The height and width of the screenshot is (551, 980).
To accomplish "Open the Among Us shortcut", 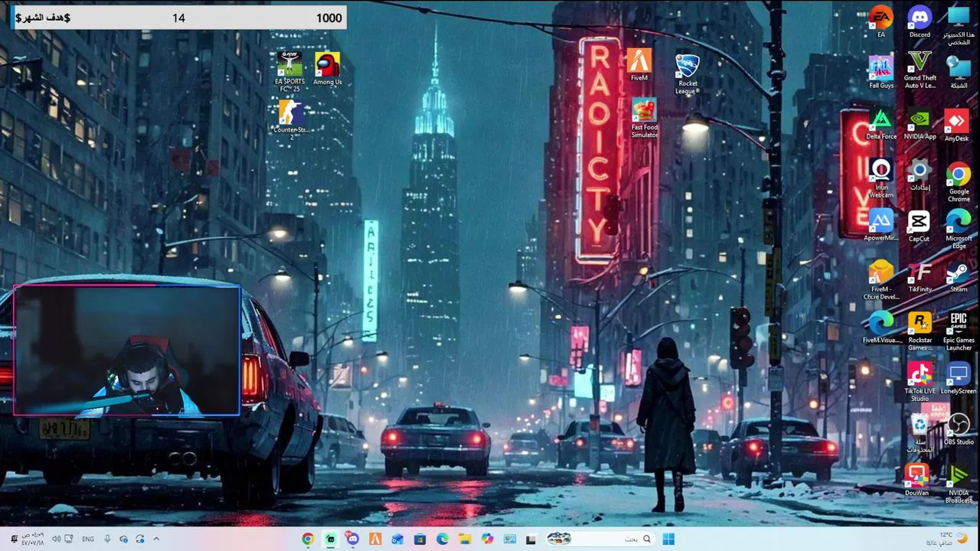I will point(328,68).
